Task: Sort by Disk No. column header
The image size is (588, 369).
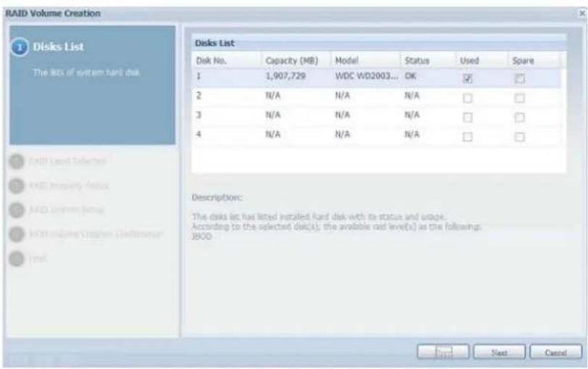Action: 227,60
